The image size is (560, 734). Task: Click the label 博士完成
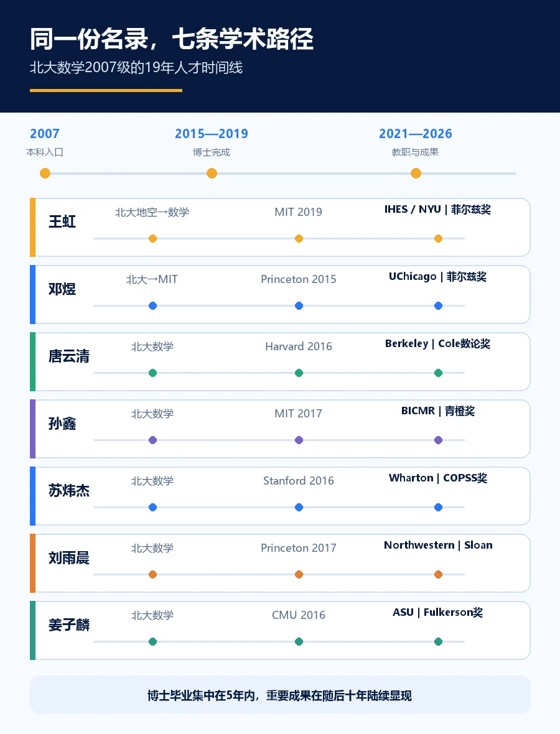click(x=212, y=152)
